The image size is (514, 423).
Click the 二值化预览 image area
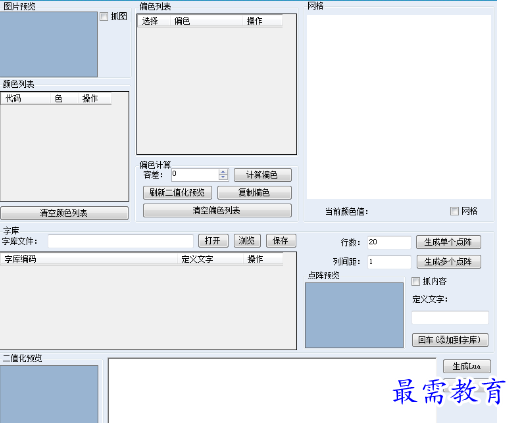pyautogui.click(x=49, y=394)
